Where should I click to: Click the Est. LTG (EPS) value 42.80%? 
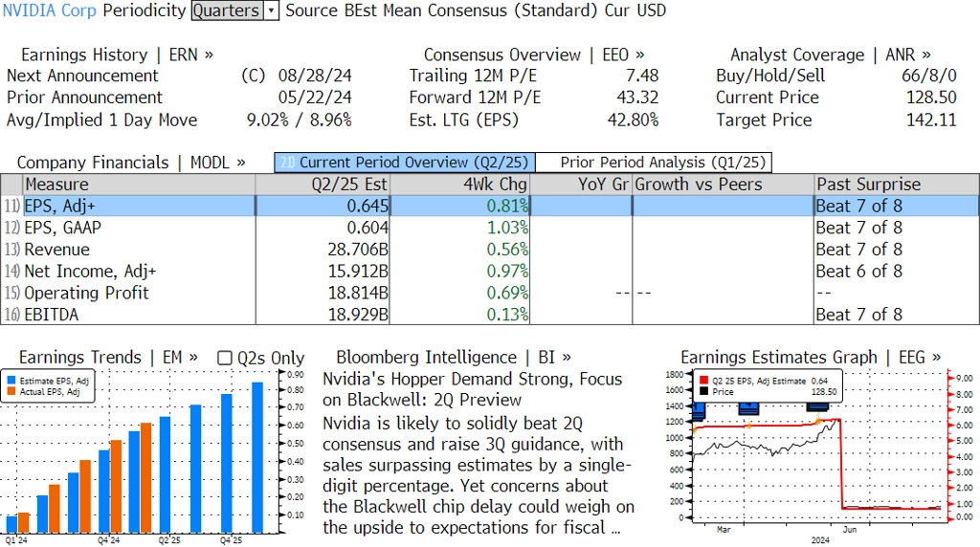pos(634,120)
